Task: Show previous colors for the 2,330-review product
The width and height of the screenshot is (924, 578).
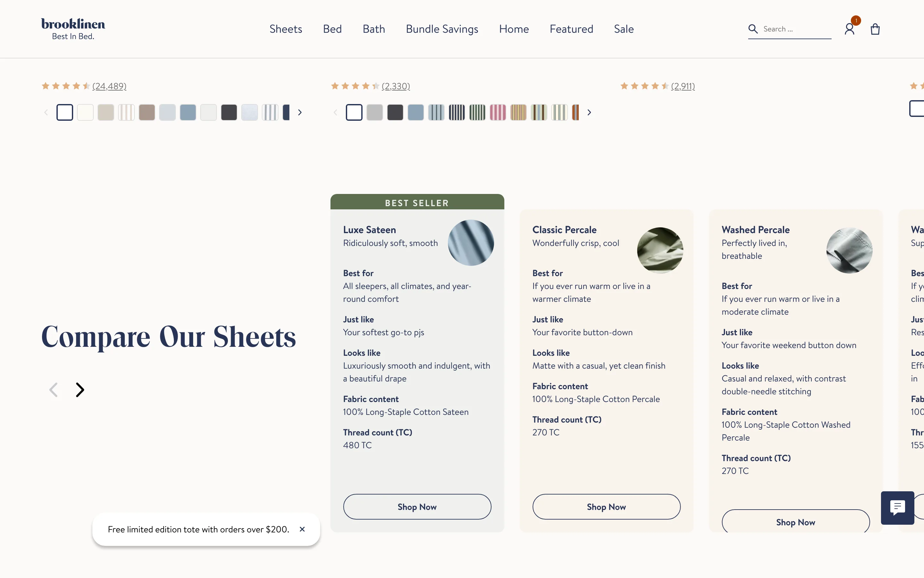Action: [x=335, y=112]
